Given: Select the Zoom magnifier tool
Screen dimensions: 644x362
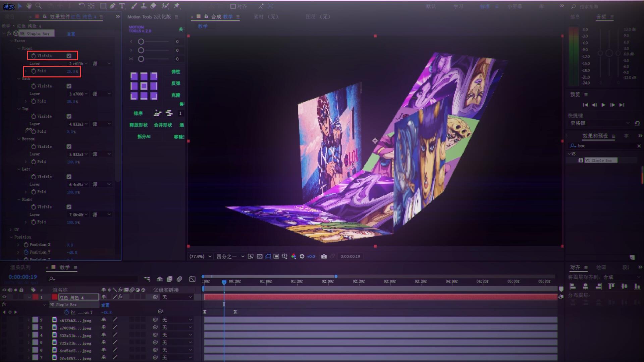Looking at the screenshot, I should coord(39,6).
